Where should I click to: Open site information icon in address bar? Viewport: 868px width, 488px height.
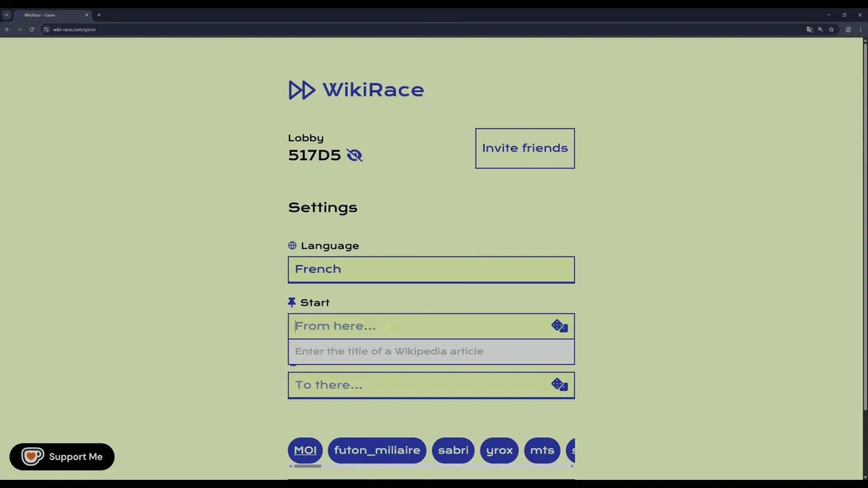click(x=46, y=29)
